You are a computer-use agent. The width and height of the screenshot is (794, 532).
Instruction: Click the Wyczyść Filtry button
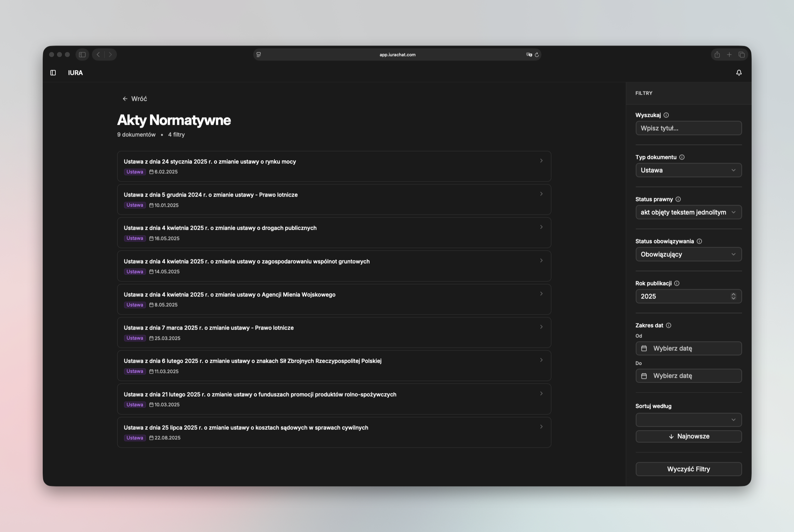click(x=688, y=469)
